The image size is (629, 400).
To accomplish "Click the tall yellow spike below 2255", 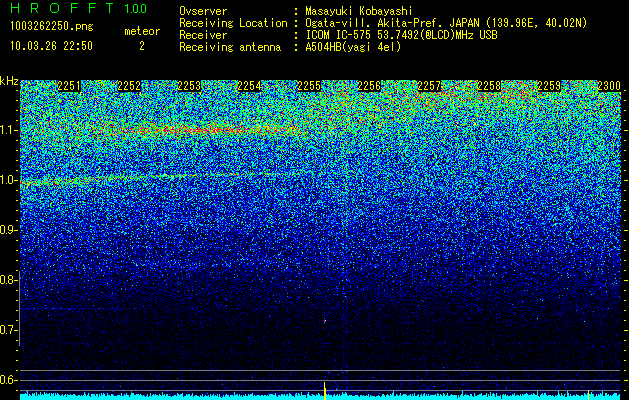I will (325, 391).
